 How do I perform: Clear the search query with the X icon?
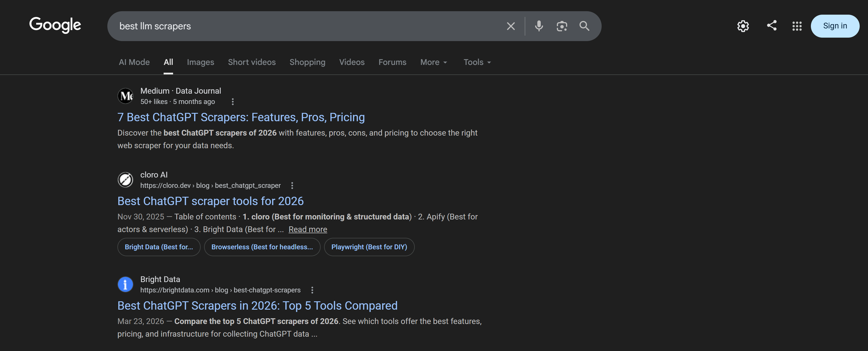[x=510, y=26]
